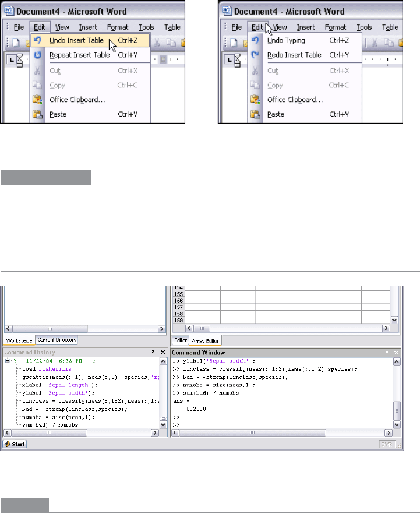Click the scissors Cut icon in the Undo Typing menu
This screenshot has width=420, height=513.
pos(255,71)
